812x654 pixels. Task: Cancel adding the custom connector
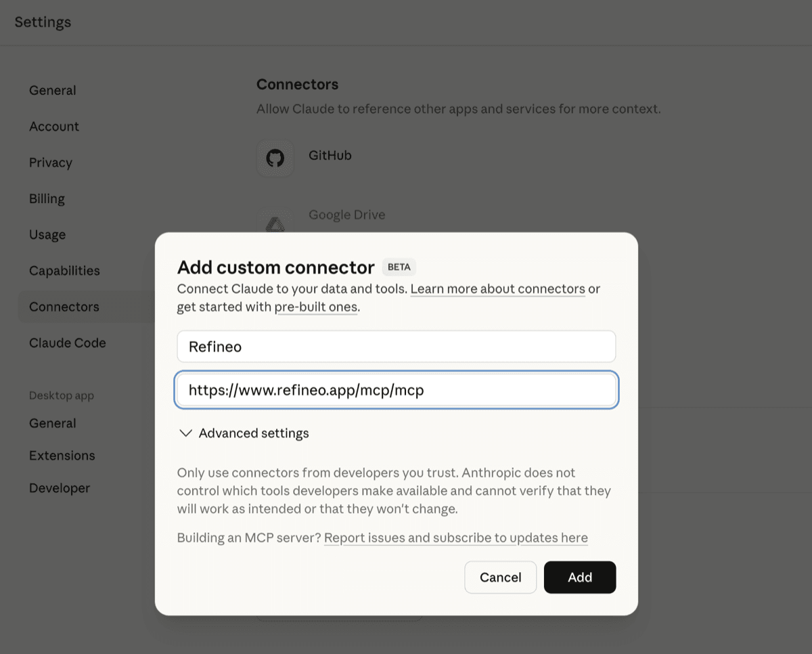pos(500,577)
